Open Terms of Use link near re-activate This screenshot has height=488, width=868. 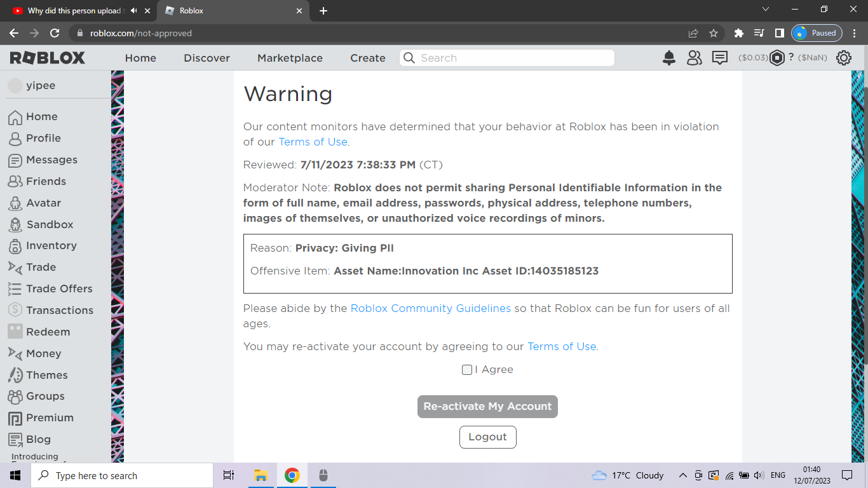562,346
